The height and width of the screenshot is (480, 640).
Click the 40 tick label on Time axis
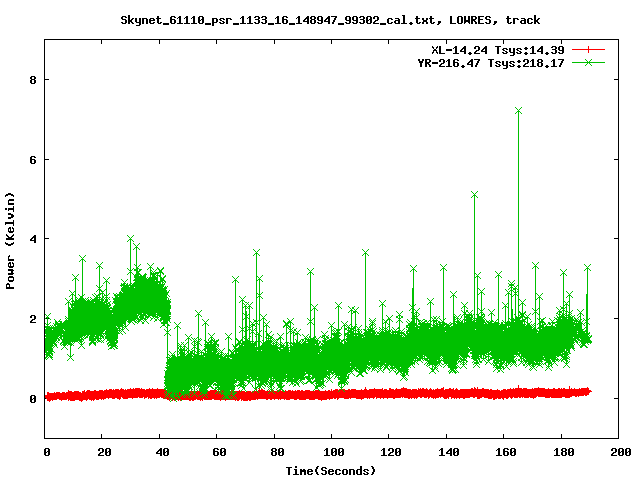(161, 453)
